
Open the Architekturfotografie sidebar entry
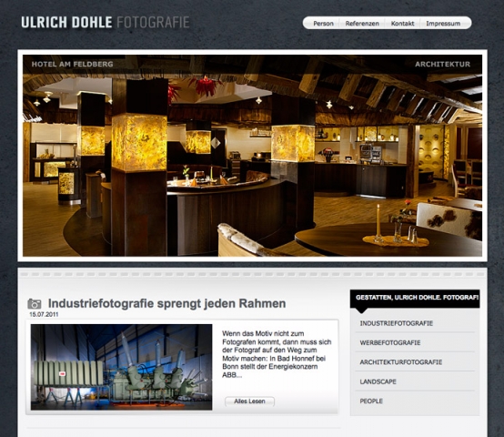coord(401,362)
